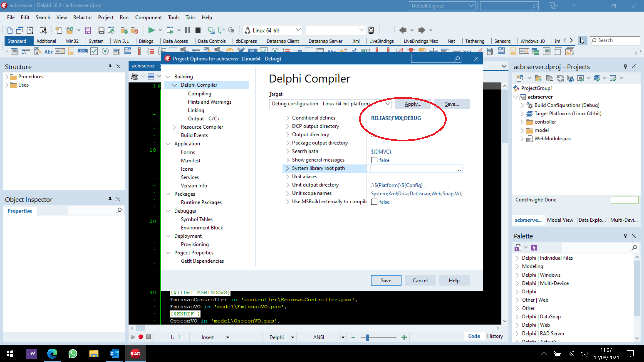Switch to Model View tab

560,220
